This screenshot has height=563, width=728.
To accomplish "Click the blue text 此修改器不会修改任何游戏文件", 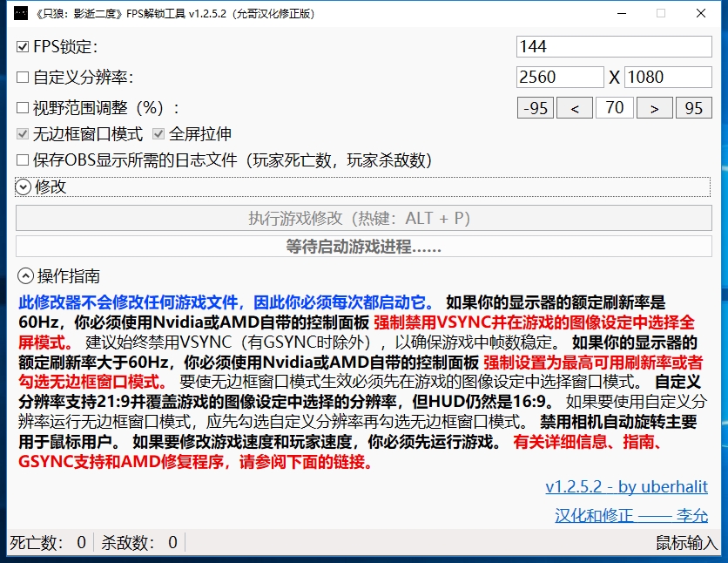I will (x=129, y=302).
